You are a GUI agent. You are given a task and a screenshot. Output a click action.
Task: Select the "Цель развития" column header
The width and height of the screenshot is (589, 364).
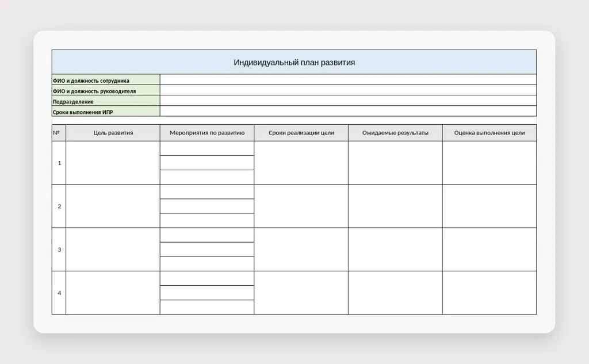coord(113,133)
